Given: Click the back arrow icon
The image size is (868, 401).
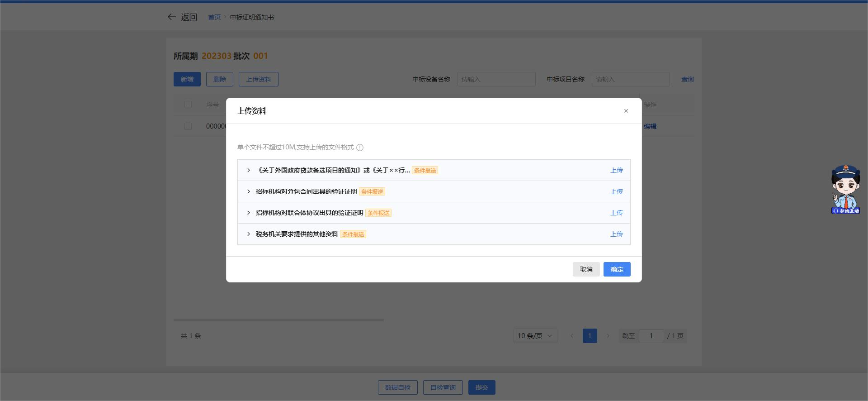Looking at the screenshot, I should tap(172, 17).
